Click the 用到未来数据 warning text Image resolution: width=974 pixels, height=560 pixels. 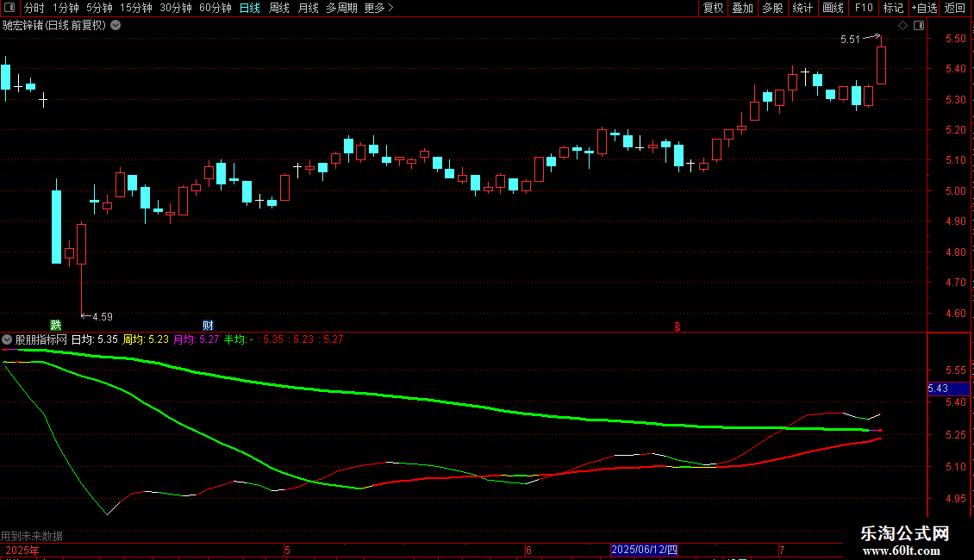click(32, 536)
